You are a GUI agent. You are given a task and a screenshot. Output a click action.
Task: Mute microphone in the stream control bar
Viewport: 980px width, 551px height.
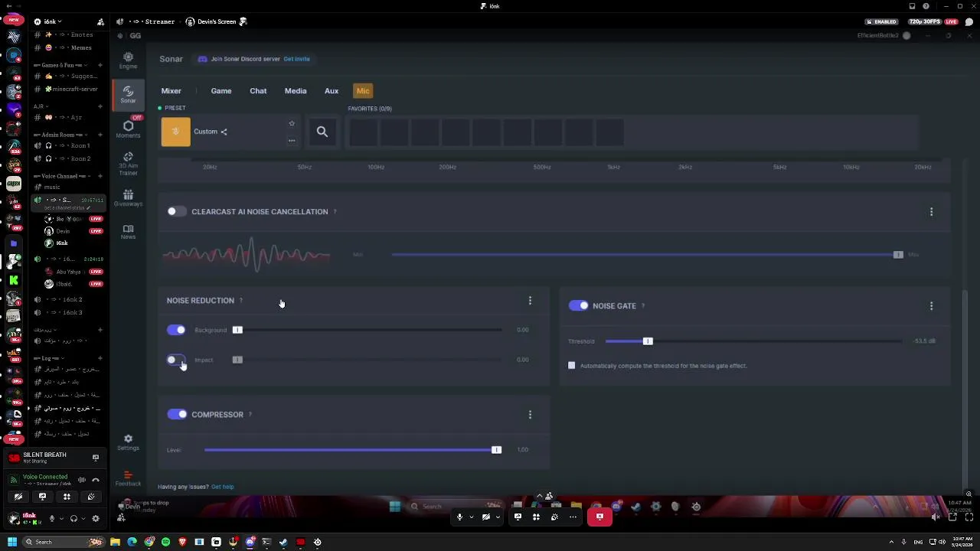click(x=459, y=517)
